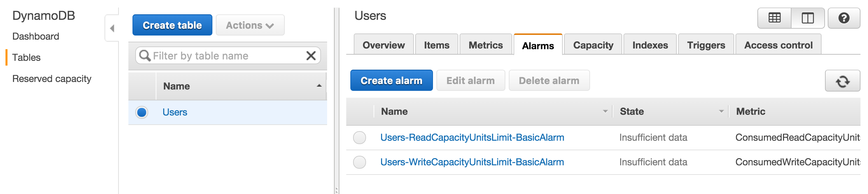Expand the alarm Name column dropdown arrow
Screen dimensions: 868x194
pyautogui.click(x=605, y=111)
